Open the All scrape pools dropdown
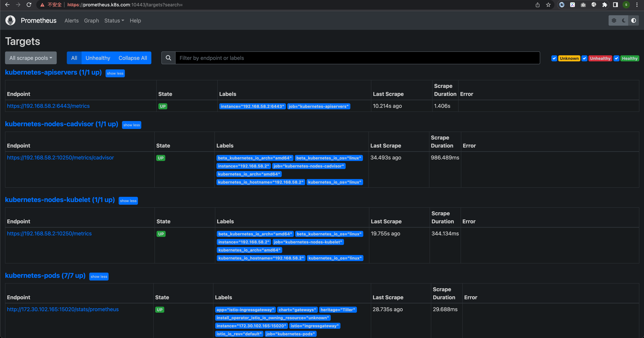The image size is (644, 338). [x=31, y=58]
